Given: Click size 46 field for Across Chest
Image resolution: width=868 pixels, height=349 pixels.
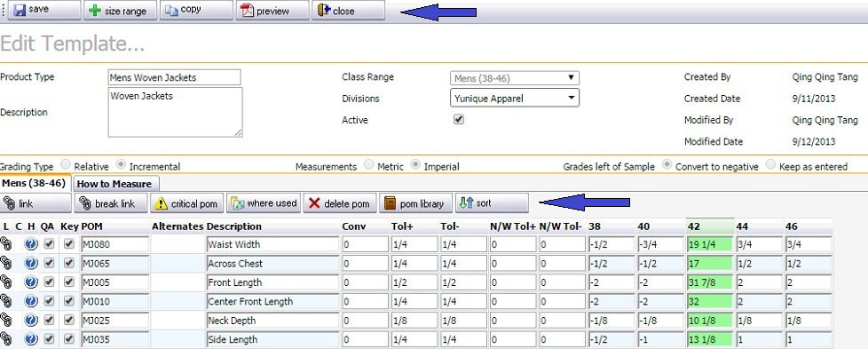Looking at the screenshot, I should click(809, 264).
